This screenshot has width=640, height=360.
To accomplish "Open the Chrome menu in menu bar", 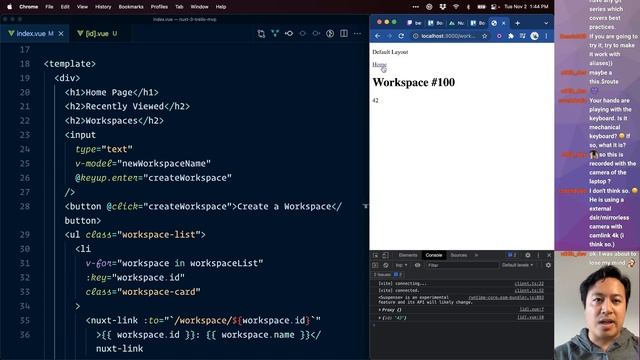I will click(x=29, y=7).
